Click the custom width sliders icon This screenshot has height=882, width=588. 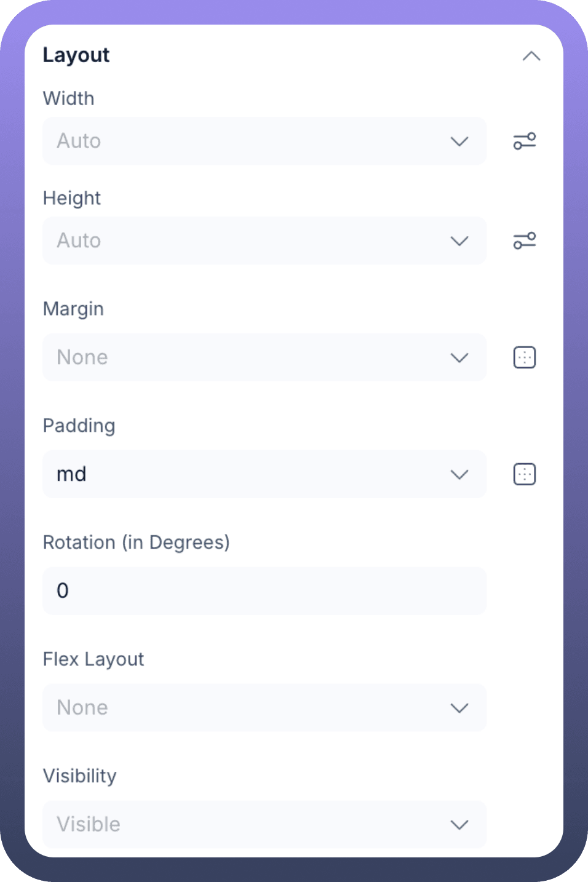click(x=525, y=141)
